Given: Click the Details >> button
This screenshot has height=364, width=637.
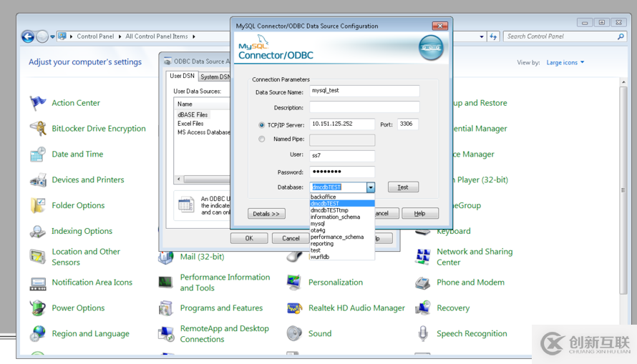Looking at the screenshot, I should (x=266, y=214).
